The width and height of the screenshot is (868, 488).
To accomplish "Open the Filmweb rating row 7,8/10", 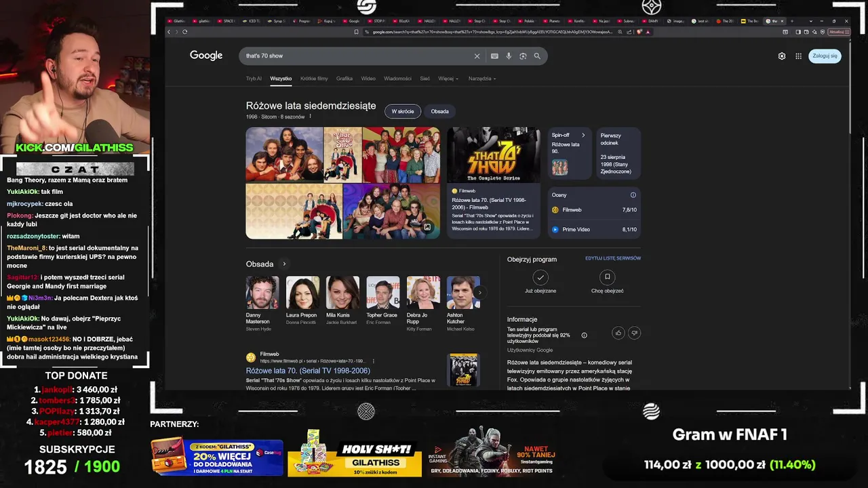I will 594,210.
